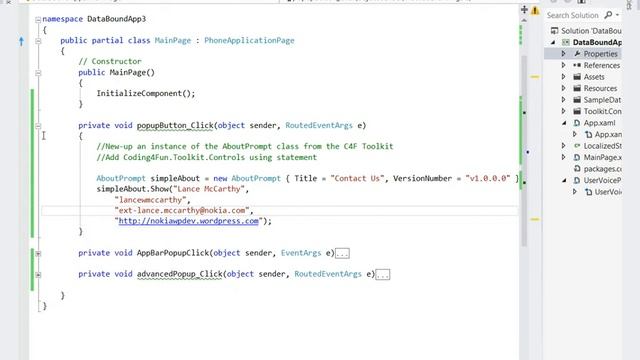Click the PhoneApplicationPage base class name

[249, 40]
